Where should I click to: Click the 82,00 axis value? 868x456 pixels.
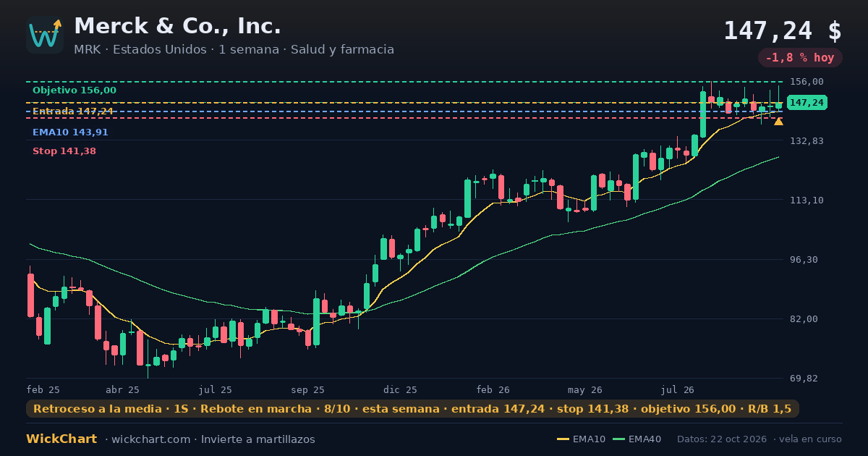pyautogui.click(x=804, y=319)
